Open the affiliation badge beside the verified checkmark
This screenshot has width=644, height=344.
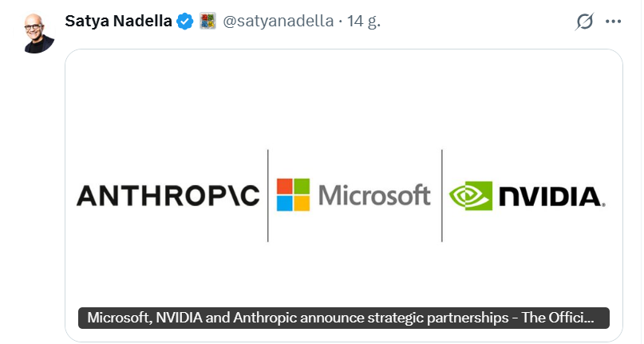coord(207,22)
